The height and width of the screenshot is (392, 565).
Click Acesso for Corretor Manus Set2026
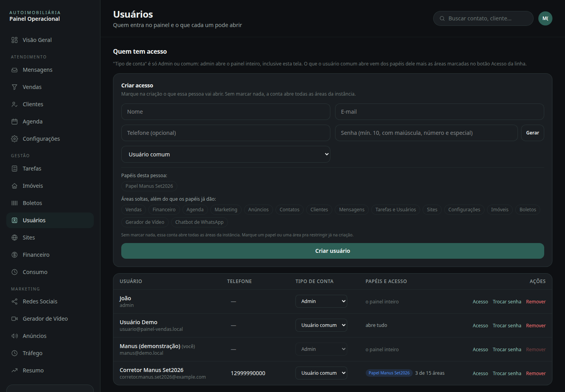coord(480,374)
